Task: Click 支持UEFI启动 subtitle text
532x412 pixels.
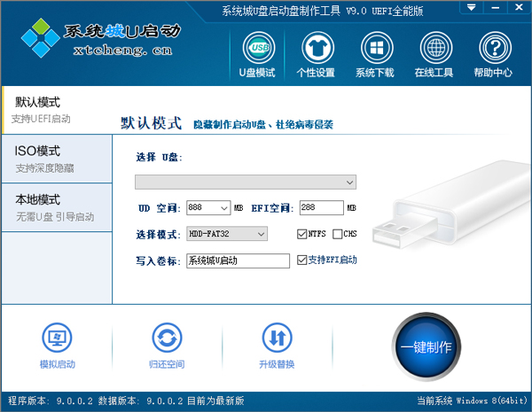Action: [41, 119]
